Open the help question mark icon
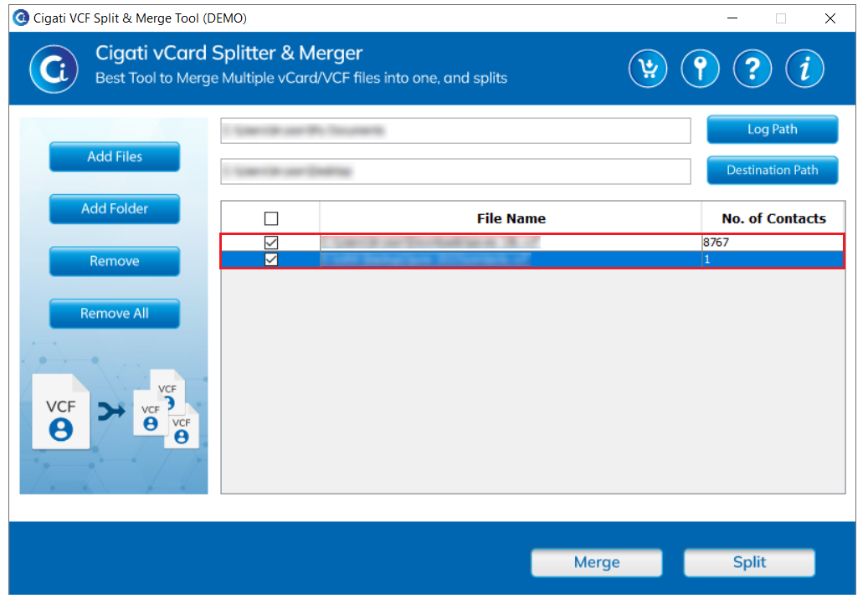Image resolution: width=868 pixels, height=604 pixels. 752,69
